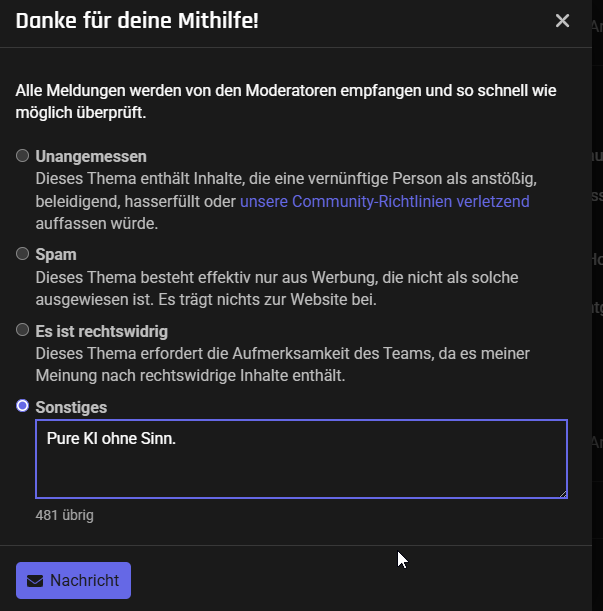This screenshot has height=611, width=603.
Task: Click the Spam description about Werbung
Action: [277, 289]
